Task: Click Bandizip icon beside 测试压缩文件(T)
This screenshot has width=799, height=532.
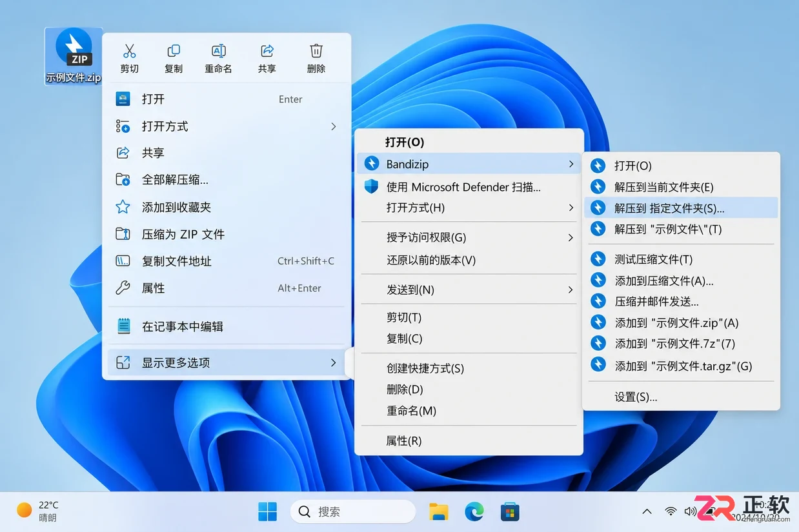Action: tap(598, 259)
